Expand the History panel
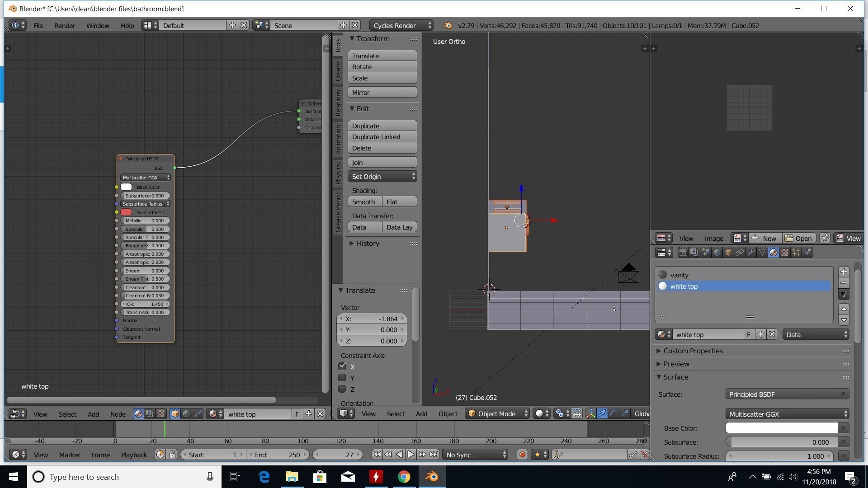868x488 pixels. 367,243
